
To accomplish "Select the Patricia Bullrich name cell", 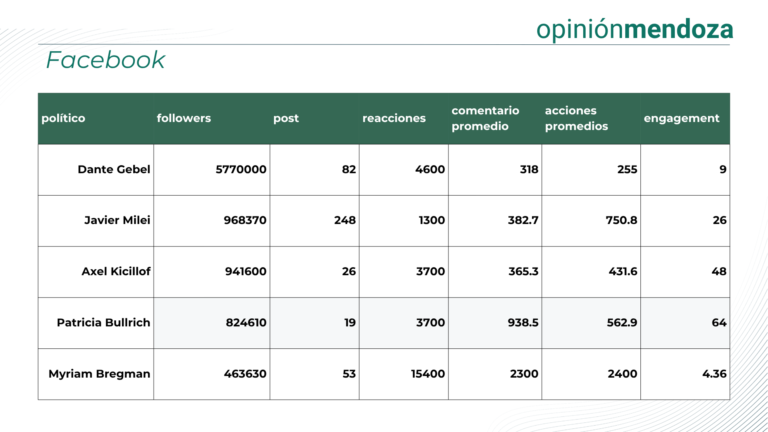I will point(96,323).
